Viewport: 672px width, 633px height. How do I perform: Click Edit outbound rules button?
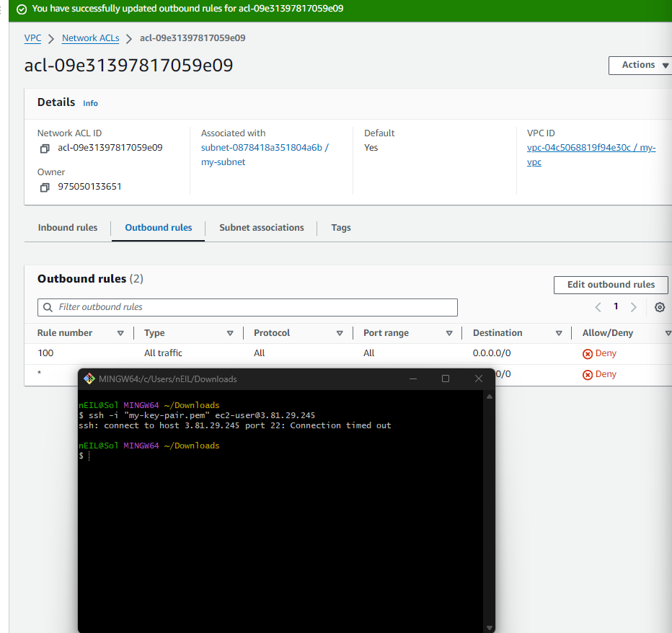pyautogui.click(x=611, y=285)
